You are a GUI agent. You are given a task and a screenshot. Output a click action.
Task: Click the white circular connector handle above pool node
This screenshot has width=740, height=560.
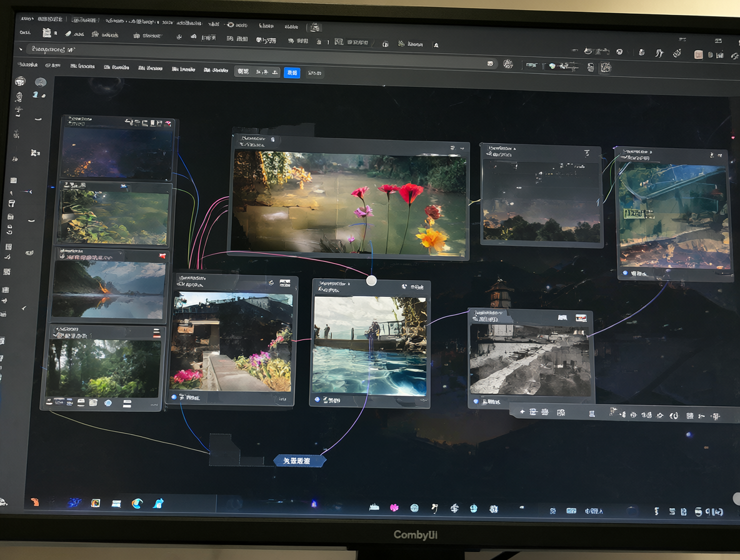pos(371,281)
